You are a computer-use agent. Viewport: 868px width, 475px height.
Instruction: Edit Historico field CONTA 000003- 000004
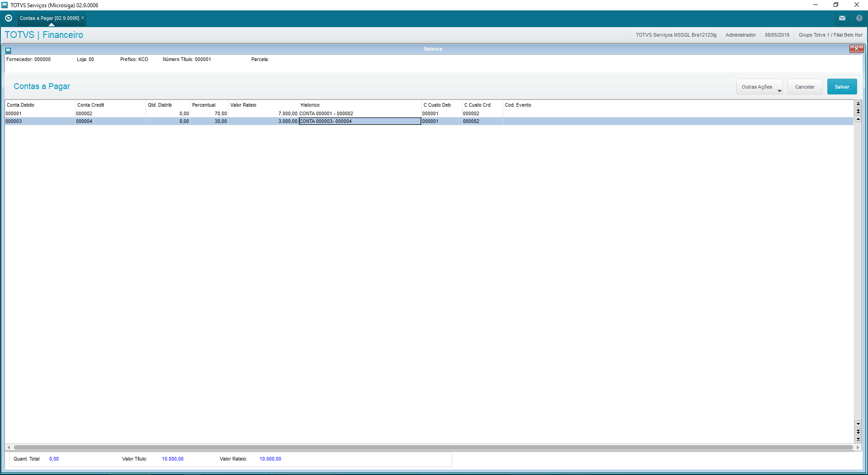(360, 121)
